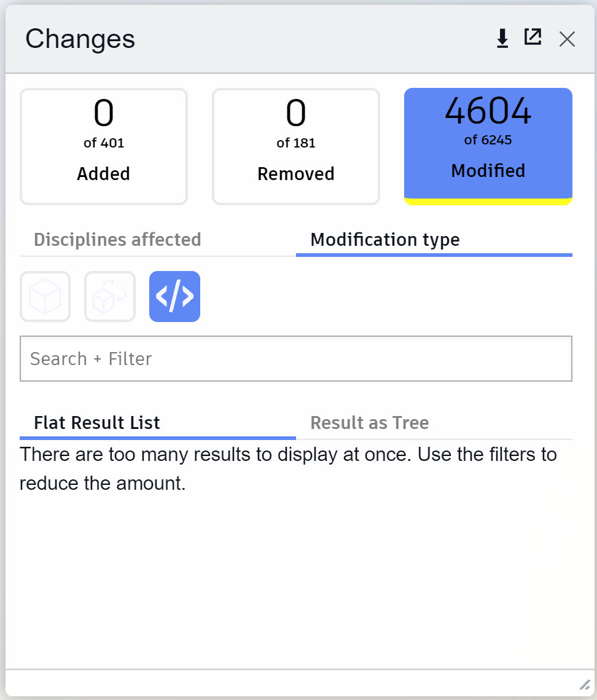Click the 'of 6245' count on Modified
Image resolution: width=597 pixels, height=700 pixels.
click(x=488, y=140)
